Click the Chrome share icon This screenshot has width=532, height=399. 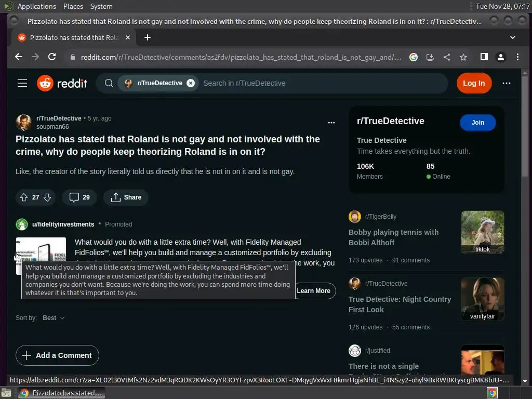[446, 57]
